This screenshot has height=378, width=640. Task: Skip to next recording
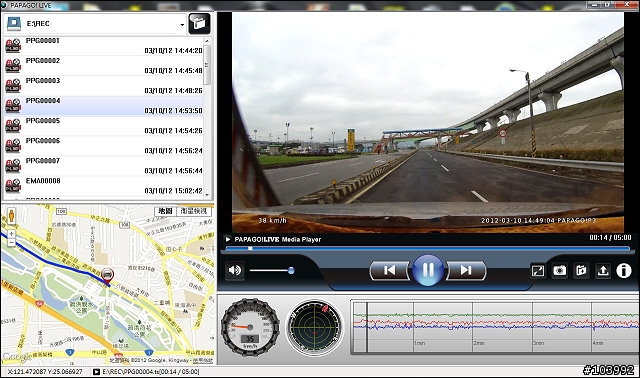coord(466,270)
